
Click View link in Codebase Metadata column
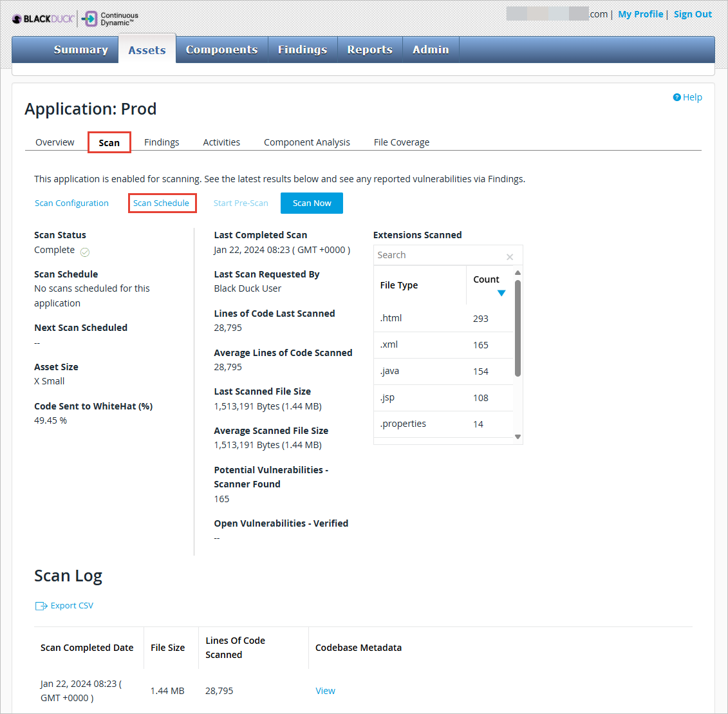(326, 691)
